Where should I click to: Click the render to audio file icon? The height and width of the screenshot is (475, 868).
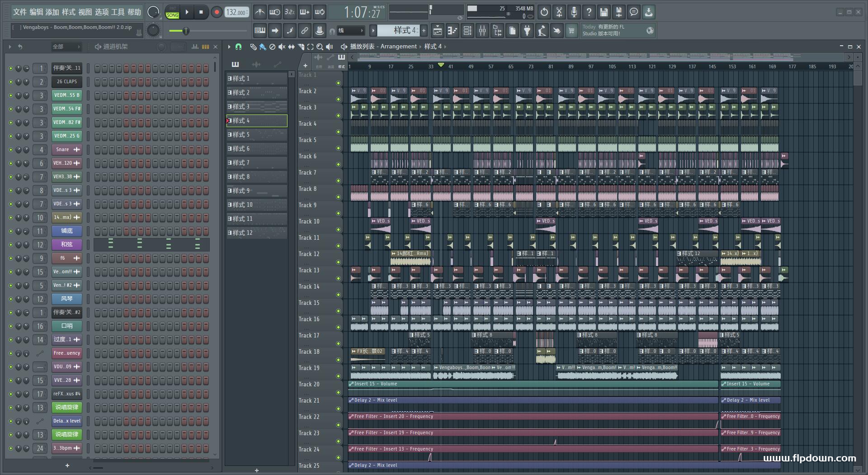pyautogui.click(x=619, y=12)
